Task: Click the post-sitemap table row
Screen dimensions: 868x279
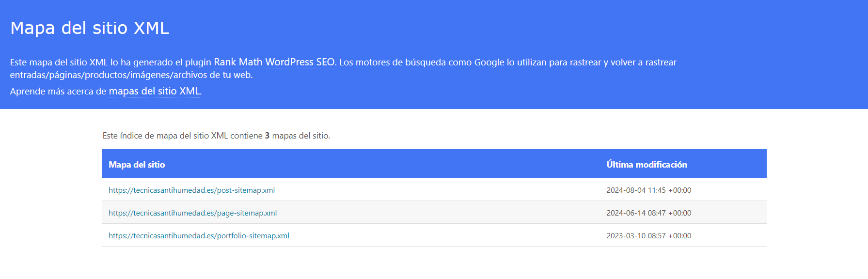Action: (434, 190)
